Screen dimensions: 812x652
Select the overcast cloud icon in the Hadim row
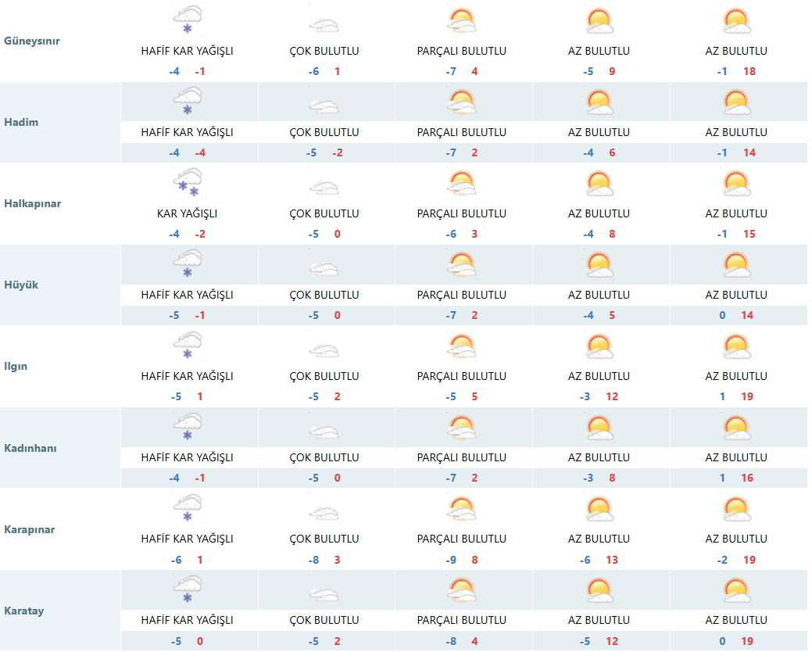(x=324, y=105)
